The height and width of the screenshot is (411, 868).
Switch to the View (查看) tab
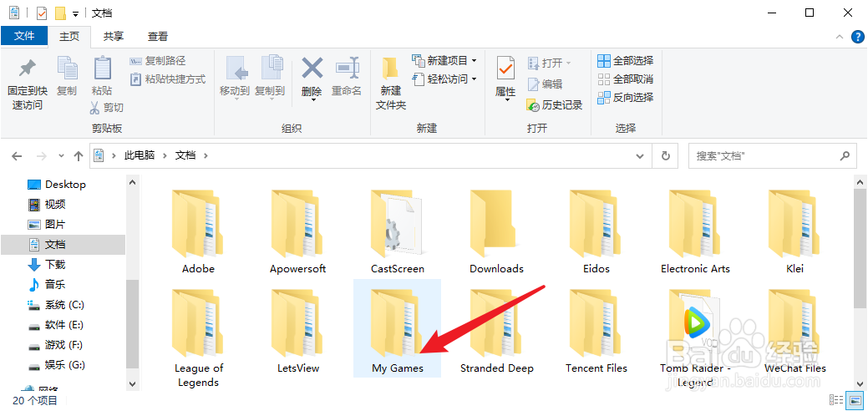click(x=158, y=37)
